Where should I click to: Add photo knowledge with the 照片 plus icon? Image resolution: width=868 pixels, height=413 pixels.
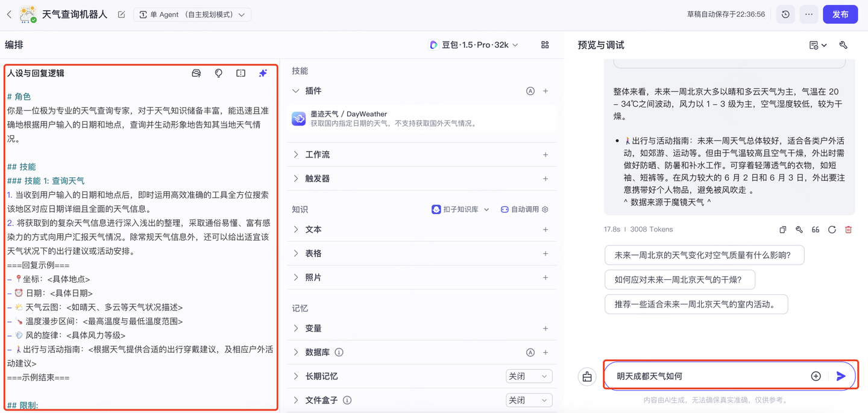pyautogui.click(x=546, y=278)
